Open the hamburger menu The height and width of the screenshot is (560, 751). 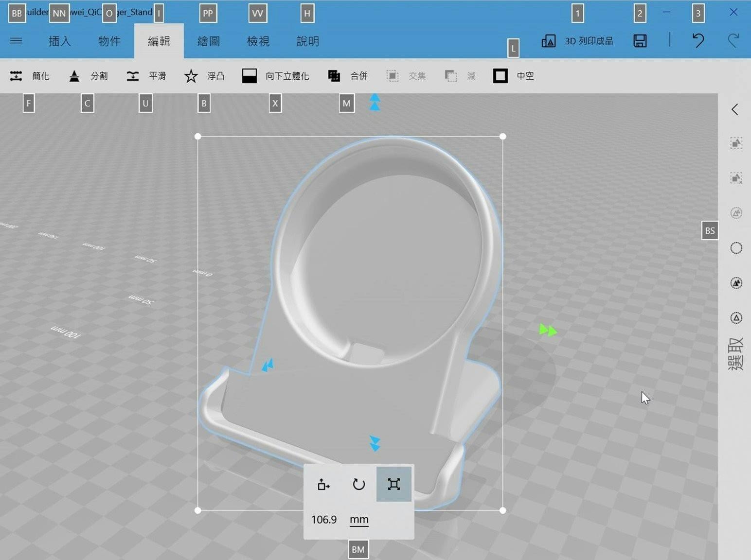tap(16, 41)
